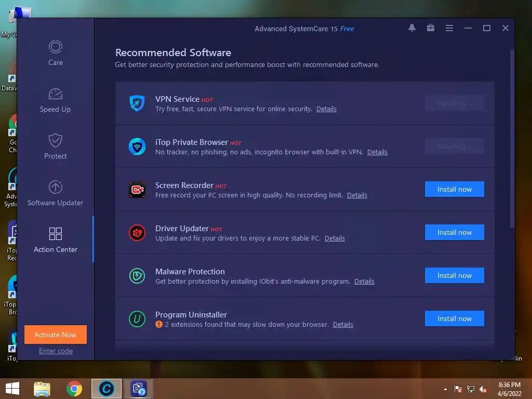
Task: Click the disabled VPN Service Installing button
Action: coord(454,103)
